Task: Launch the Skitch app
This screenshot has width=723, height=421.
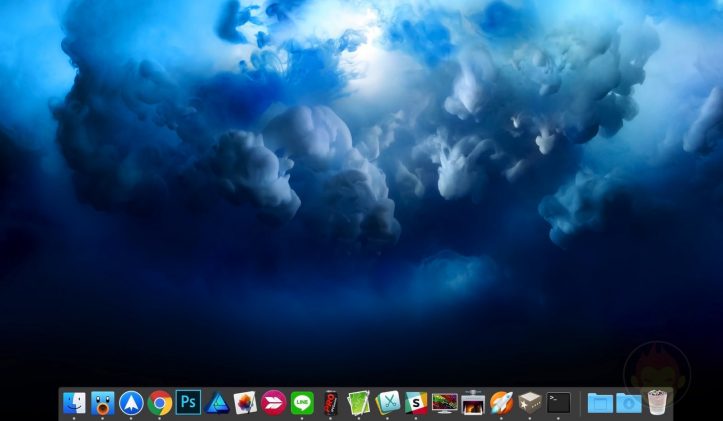Action: click(x=273, y=403)
